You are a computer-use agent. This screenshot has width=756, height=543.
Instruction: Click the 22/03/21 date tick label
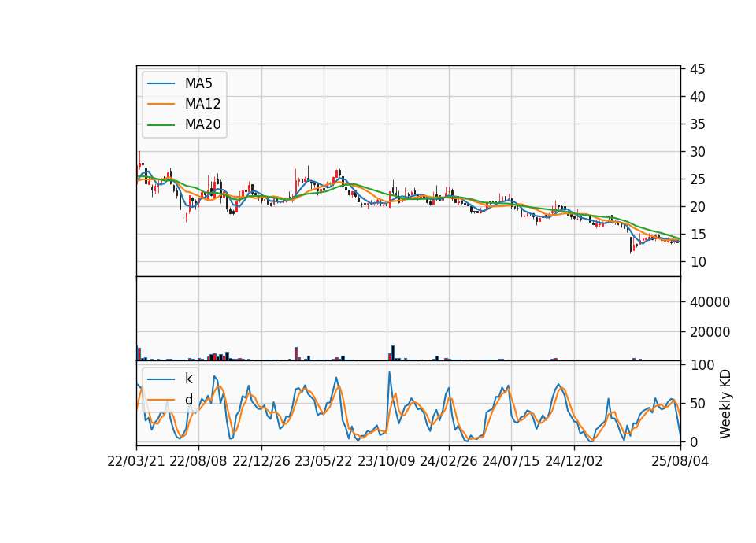[136, 462]
